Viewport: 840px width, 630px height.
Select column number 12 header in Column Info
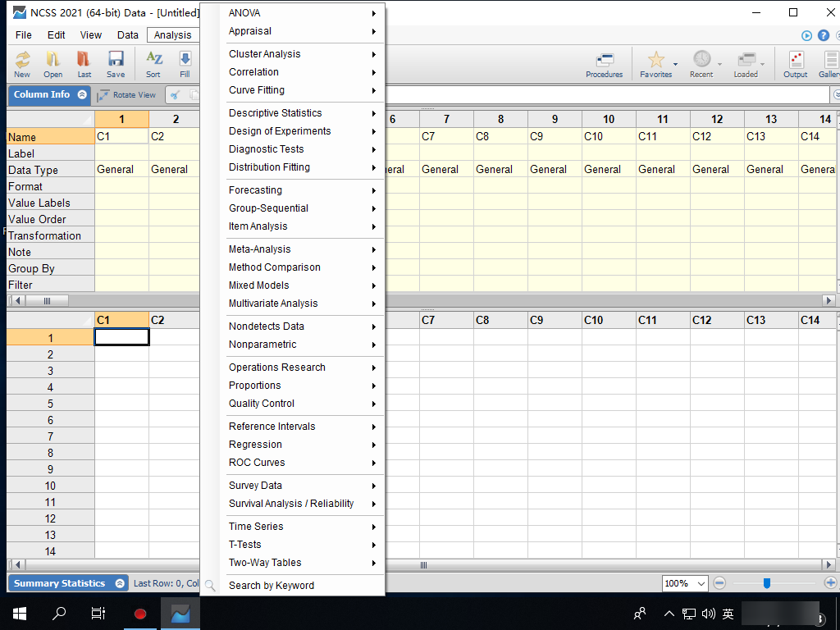click(x=717, y=119)
